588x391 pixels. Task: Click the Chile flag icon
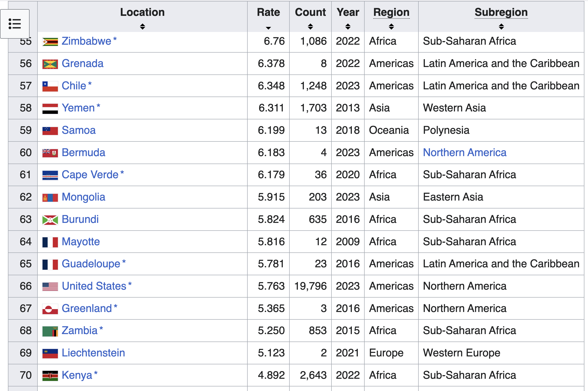click(x=50, y=86)
